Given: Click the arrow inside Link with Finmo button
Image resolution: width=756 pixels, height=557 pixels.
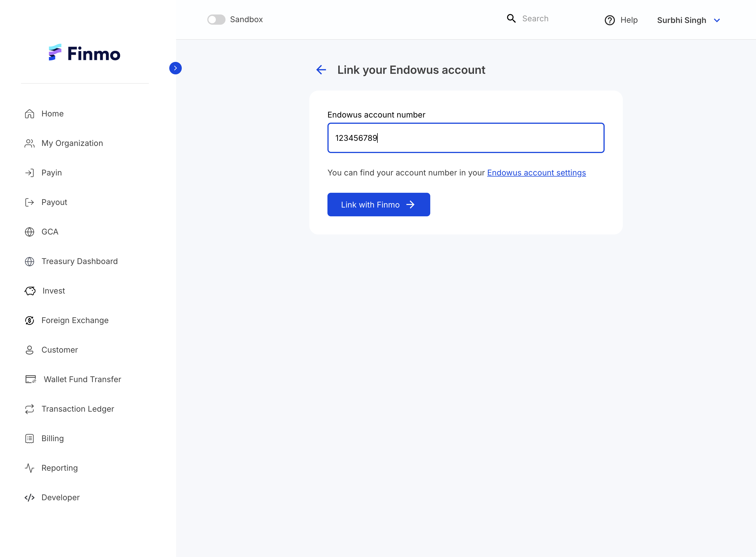Looking at the screenshot, I should (x=410, y=205).
